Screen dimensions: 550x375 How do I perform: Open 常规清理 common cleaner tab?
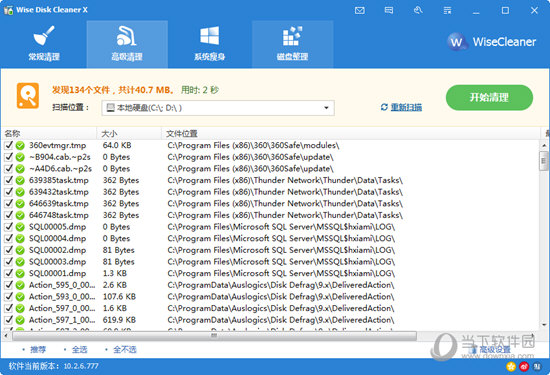pos(44,44)
